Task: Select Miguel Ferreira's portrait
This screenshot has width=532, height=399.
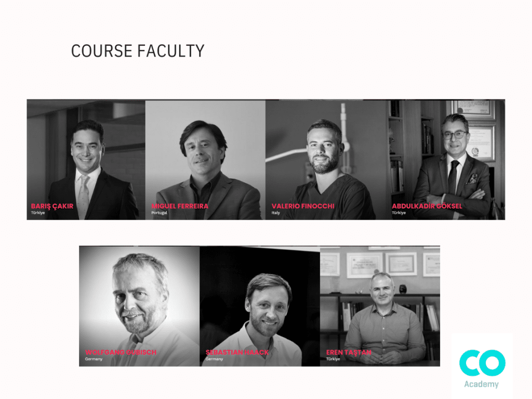Action: 205,159
